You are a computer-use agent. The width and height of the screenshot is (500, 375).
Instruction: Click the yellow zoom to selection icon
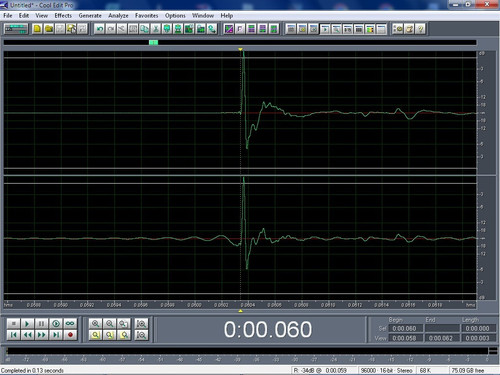point(95,335)
